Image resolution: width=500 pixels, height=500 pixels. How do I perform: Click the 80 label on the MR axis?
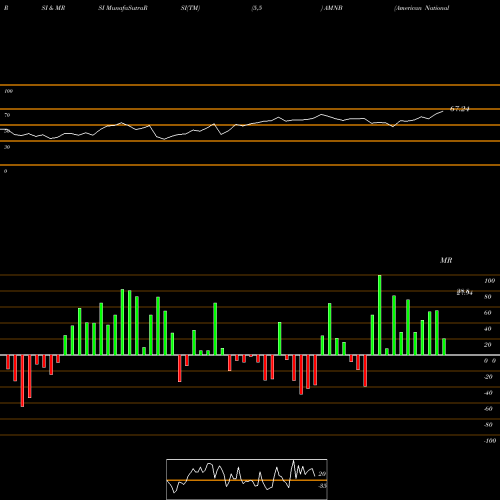click(488, 297)
